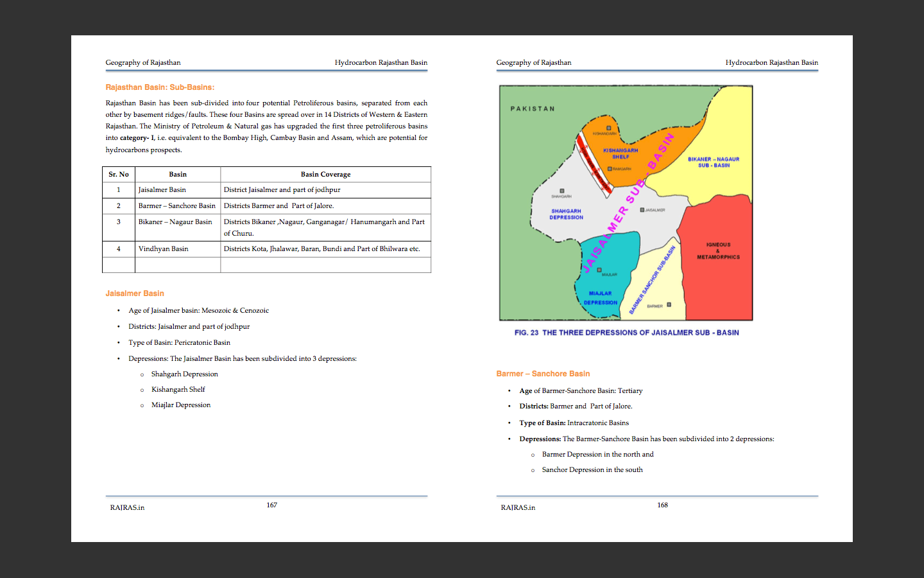
Task: Click the FIG. 23 caption under the map
Action: coord(626,332)
